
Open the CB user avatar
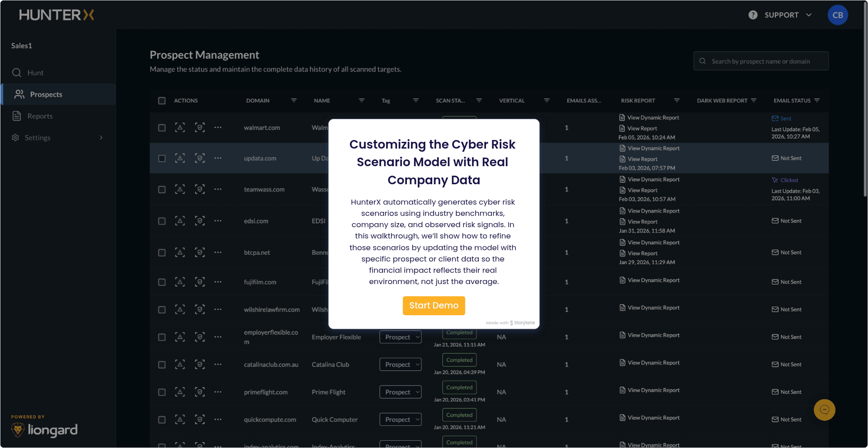point(837,15)
